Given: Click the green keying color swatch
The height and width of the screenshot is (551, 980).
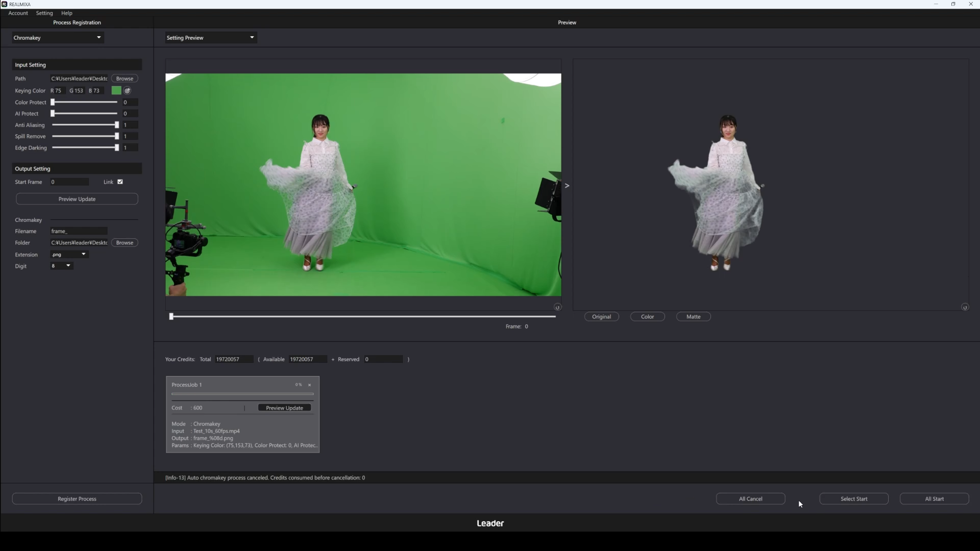Looking at the screenshot, I should coord(116,91).
